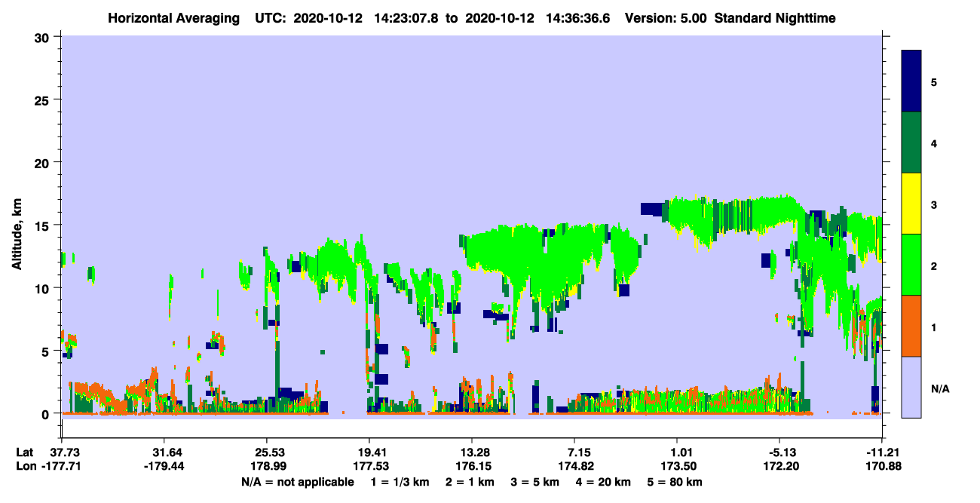
Task: Click the dark blue colorbar segment labeled 5
Action: coord(911,81)
